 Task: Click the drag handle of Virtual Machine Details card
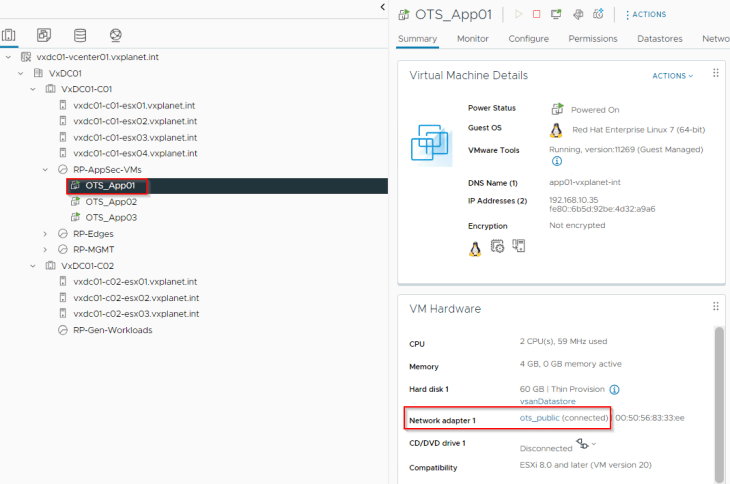pyautogui.click(x=716, y=73)
